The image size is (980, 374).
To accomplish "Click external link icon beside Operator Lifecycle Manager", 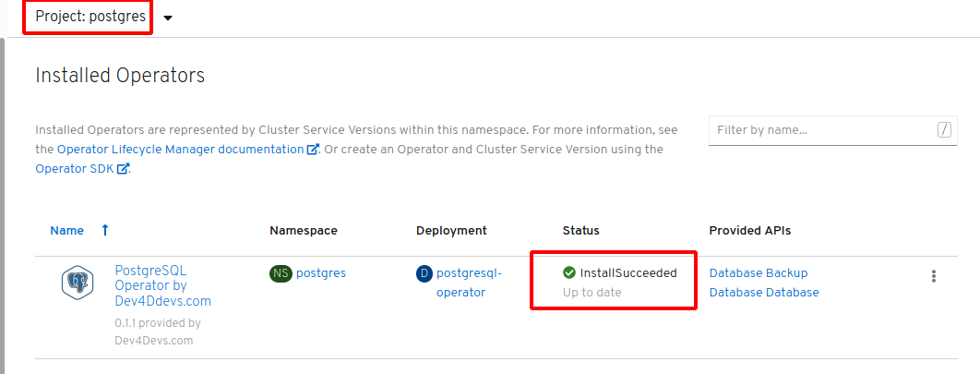I will (x=313, y=150).
